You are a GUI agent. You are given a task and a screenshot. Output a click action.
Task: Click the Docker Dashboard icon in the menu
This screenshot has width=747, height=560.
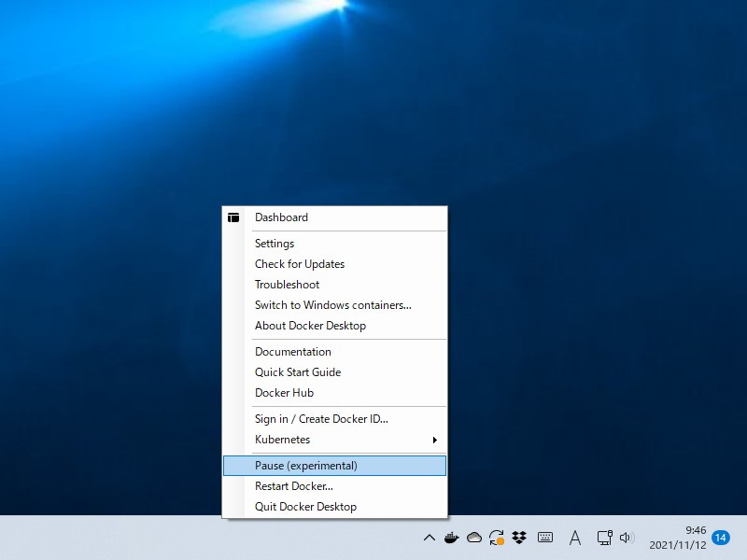(234, 217)
